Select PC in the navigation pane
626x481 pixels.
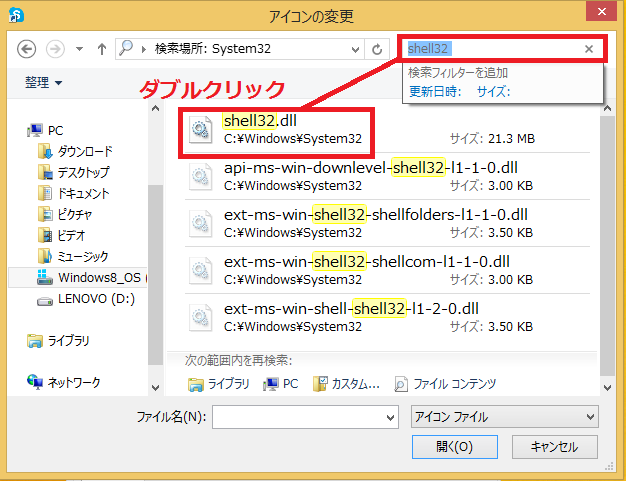pyautogui.click(x=45, y=130)
